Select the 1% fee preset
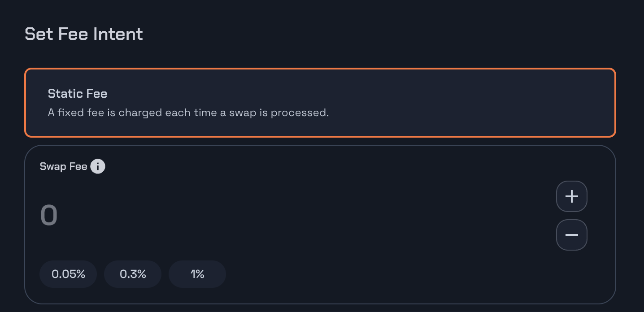Viewport: 644px width, 312px height. point(197,274)
